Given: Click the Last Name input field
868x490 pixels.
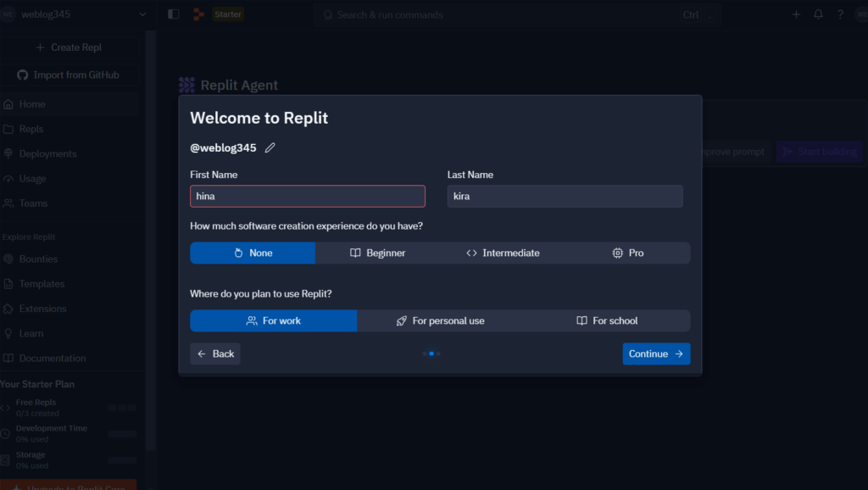Looking at the screenshot, I should [x=565, y=196].
